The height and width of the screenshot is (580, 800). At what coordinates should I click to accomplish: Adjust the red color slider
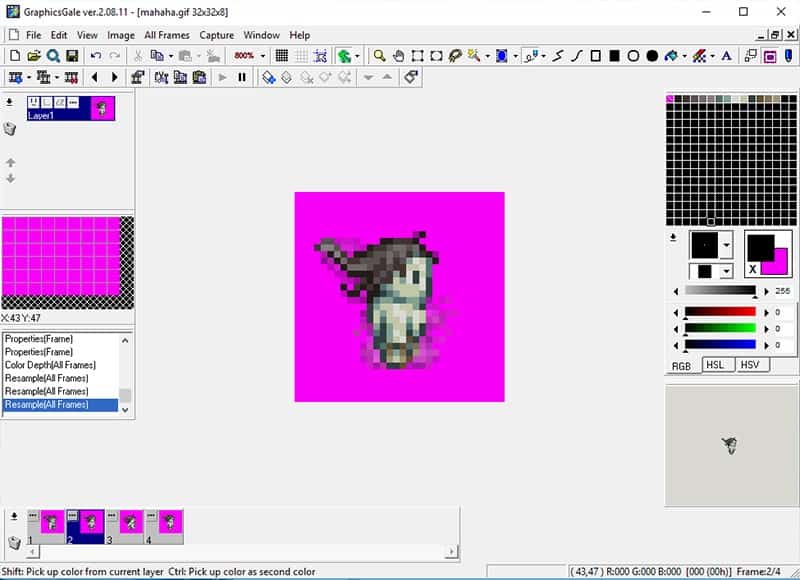[720, 312]
